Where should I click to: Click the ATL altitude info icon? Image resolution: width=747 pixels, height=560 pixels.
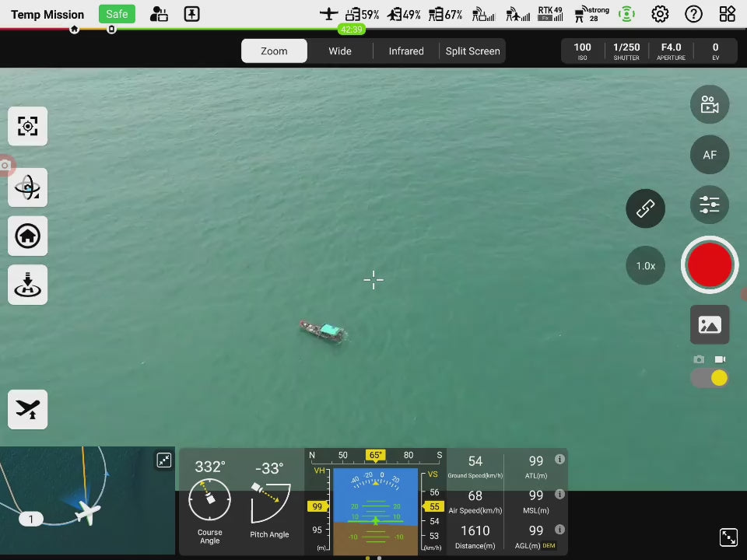pyautogui.click(x=559, y=460)
